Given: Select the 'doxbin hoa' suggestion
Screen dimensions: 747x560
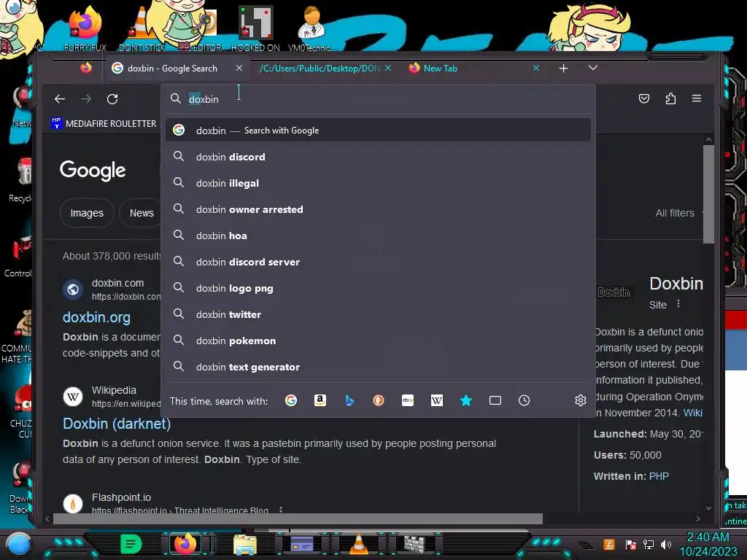Looking at the screenshot, I should [x=379, y=236].
